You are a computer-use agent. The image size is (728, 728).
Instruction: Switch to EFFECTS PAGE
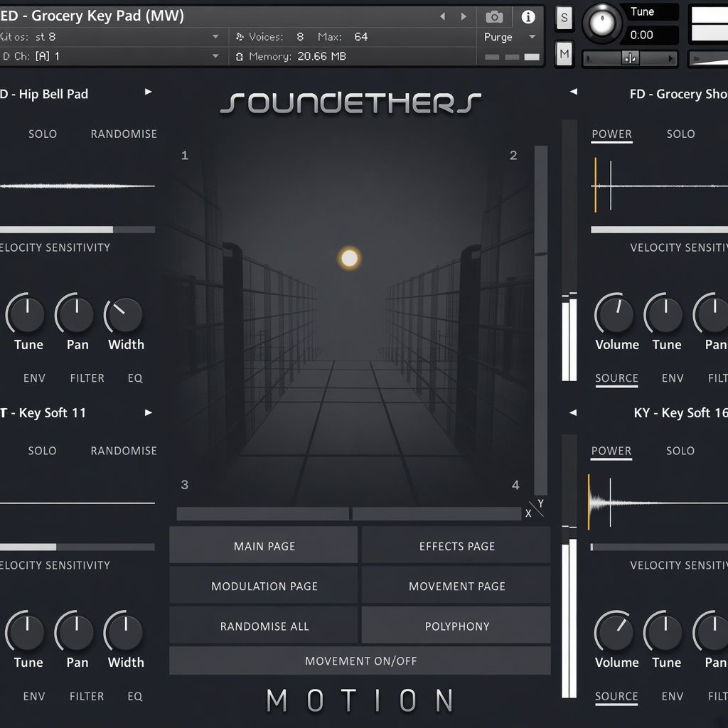[456, 546]
